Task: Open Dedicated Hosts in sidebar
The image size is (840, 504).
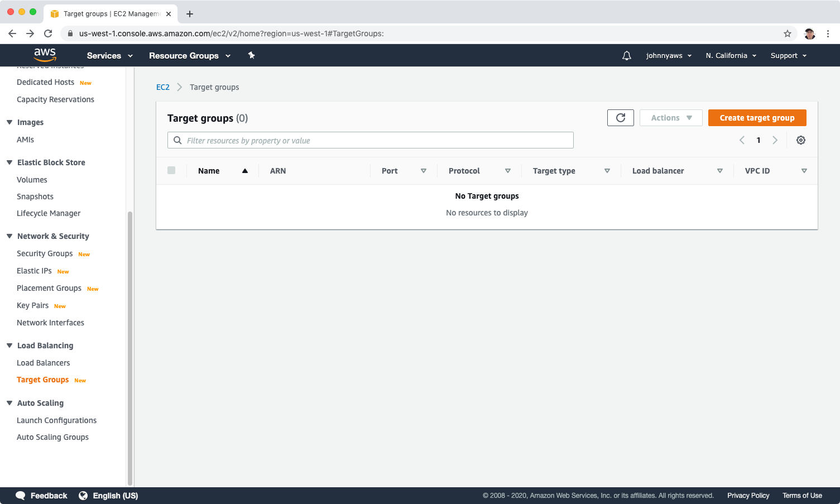Action: [45, 82]
